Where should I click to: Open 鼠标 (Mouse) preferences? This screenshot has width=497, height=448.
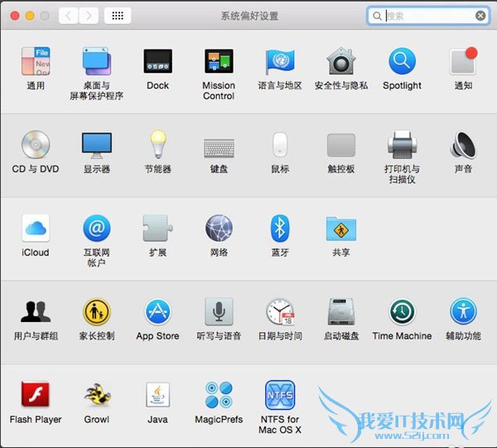[x=280, y=144]
